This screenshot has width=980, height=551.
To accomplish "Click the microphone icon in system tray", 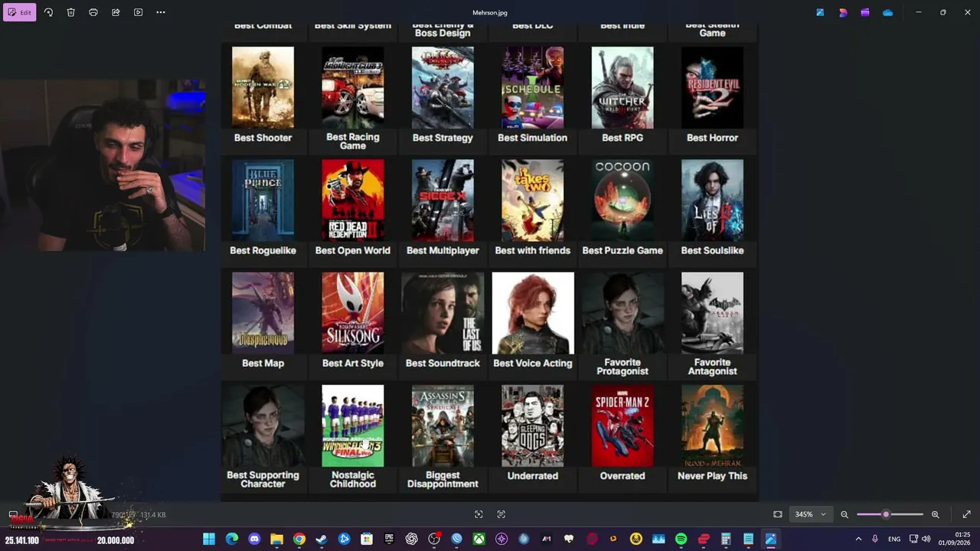I will [875, 540].
